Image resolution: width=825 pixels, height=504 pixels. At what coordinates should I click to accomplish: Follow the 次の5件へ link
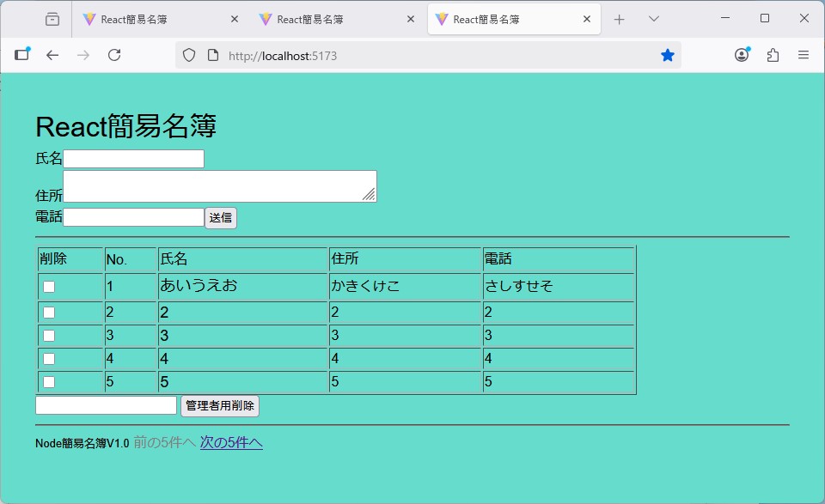pyautogui.click(x=231, y=442)
